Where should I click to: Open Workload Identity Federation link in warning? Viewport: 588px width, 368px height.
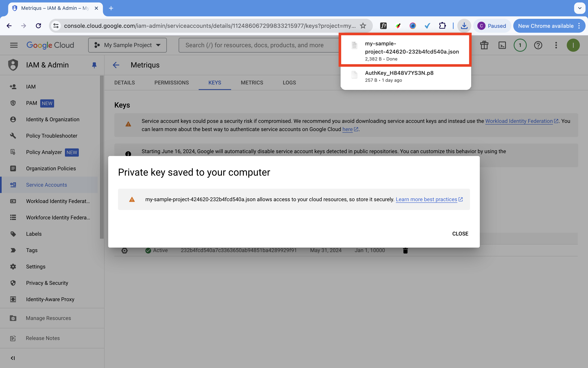point(521,121)
